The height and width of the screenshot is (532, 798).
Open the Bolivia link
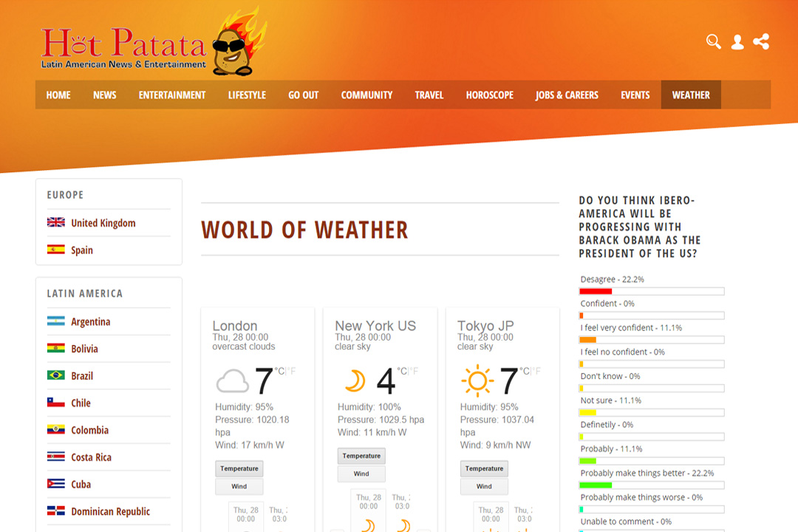click(84, 349)
